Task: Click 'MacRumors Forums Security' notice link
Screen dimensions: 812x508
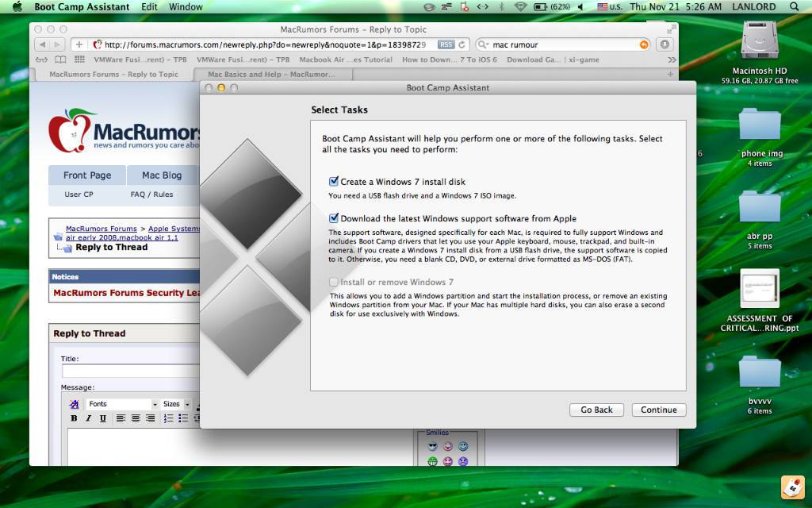Action: [x=126, y=293]
